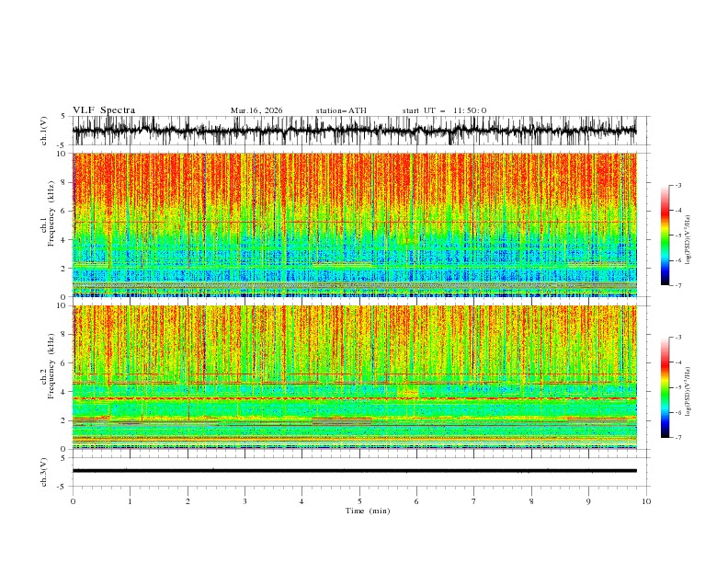The image size is (728, 563).
Task: Click the "8" kHz tick on ch.2 frequency axis
Action: pos(63,335)
